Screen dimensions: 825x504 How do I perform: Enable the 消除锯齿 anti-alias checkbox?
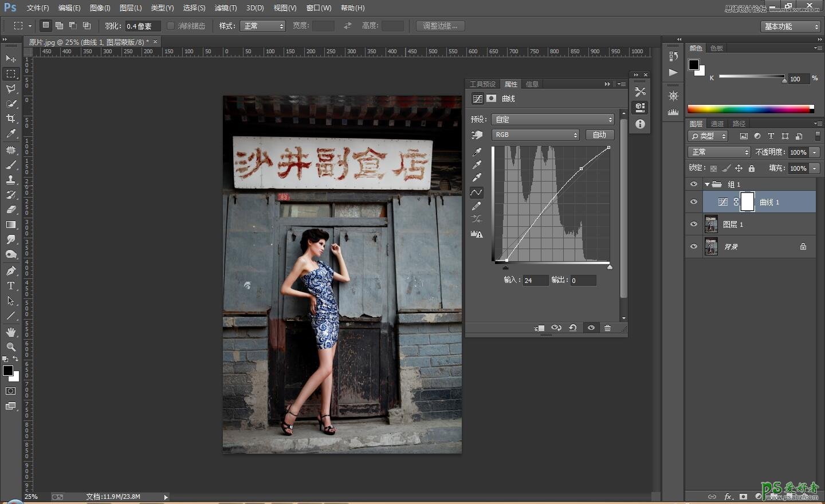(171, 26)
